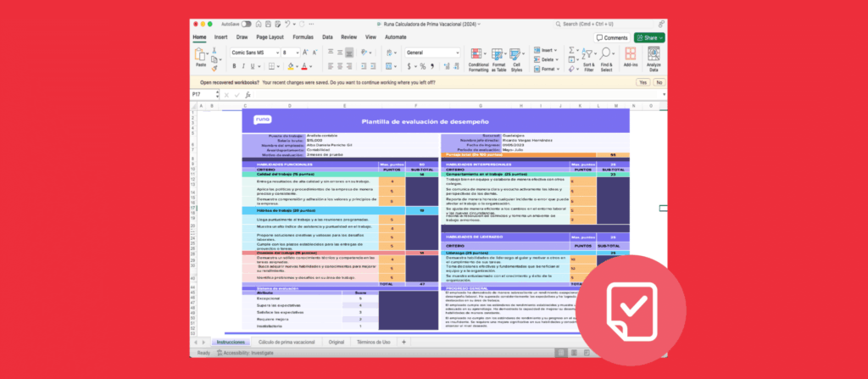Open Cell Styles gallery
Viewport: 868px width, 379px height.
click(516, 58)
